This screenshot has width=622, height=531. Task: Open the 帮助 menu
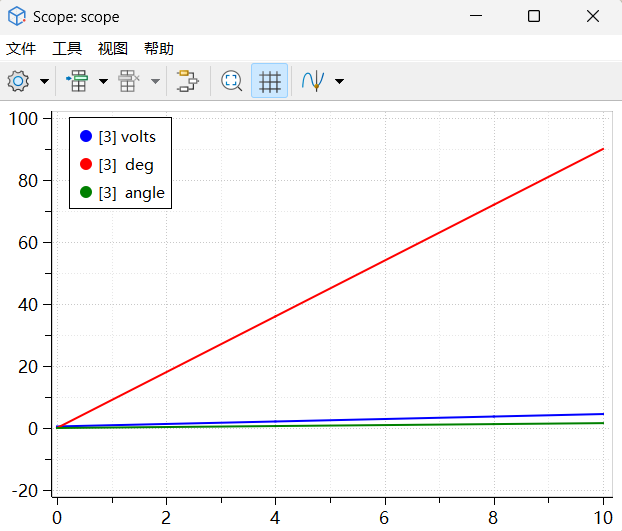(x=158, y=48)
